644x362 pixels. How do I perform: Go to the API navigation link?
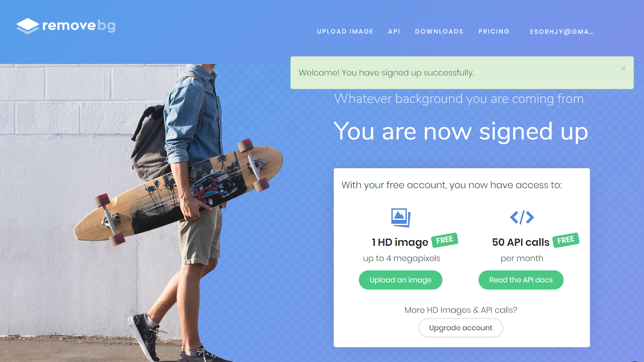(x=394, y=31)
